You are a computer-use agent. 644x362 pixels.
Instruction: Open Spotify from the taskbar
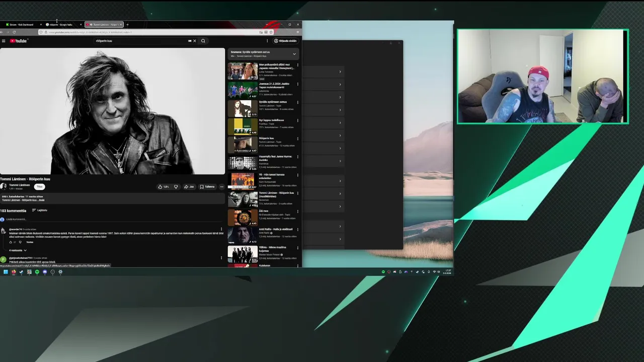coord(37,272)
